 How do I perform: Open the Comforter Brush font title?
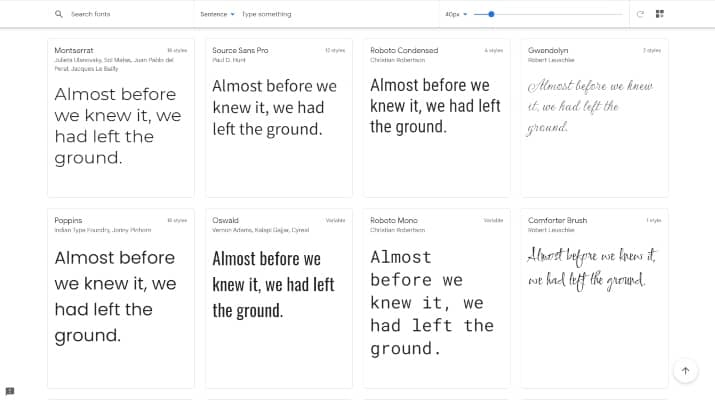(x=557, y=220)
